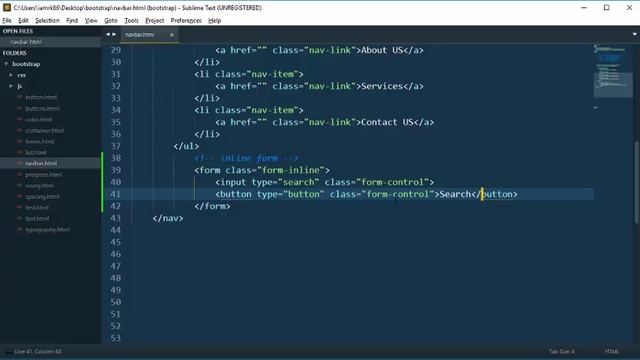Click type="search" attribute on line 40

point(285,182)
